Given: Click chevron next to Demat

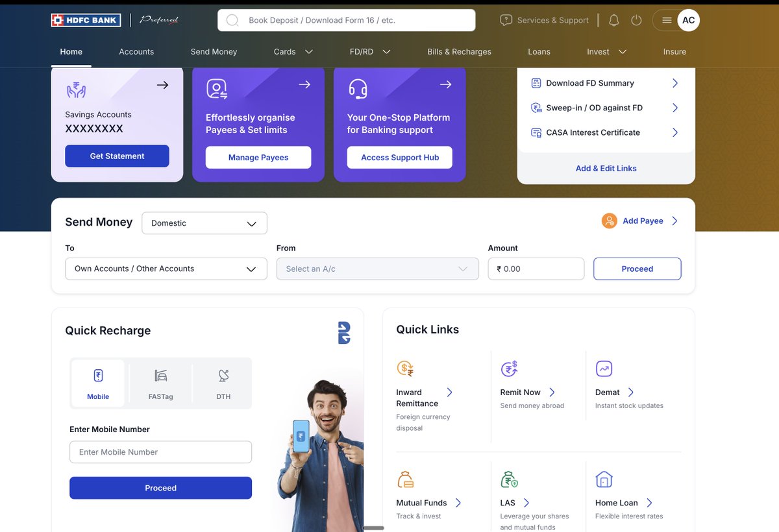Looking at the screenshot, I should pyautogui.click(x=630, y=393).
